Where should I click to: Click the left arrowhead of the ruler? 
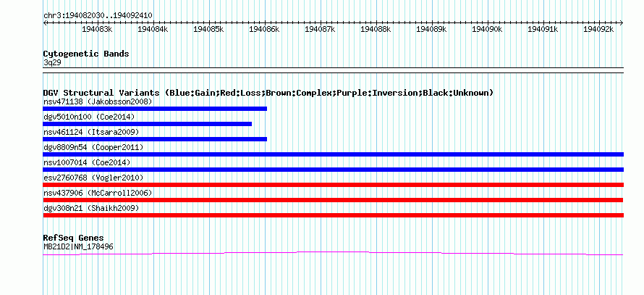tap(45, 22)
